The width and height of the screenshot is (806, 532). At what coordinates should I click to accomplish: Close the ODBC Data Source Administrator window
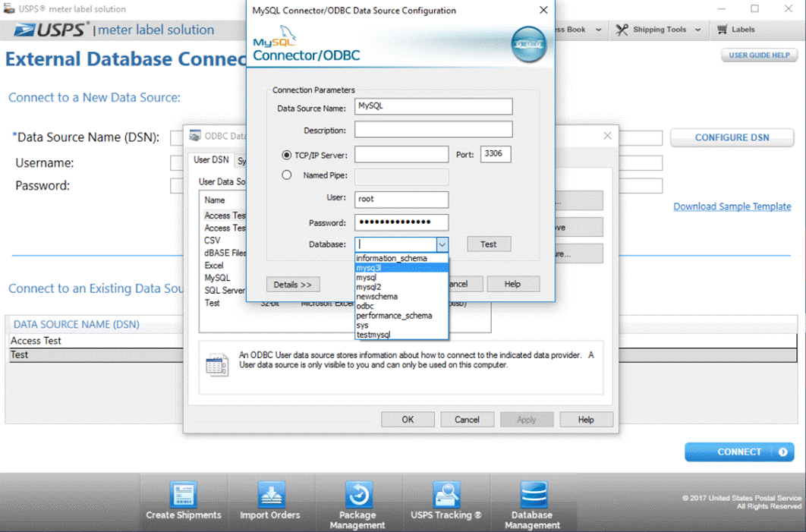coord(608,136)
